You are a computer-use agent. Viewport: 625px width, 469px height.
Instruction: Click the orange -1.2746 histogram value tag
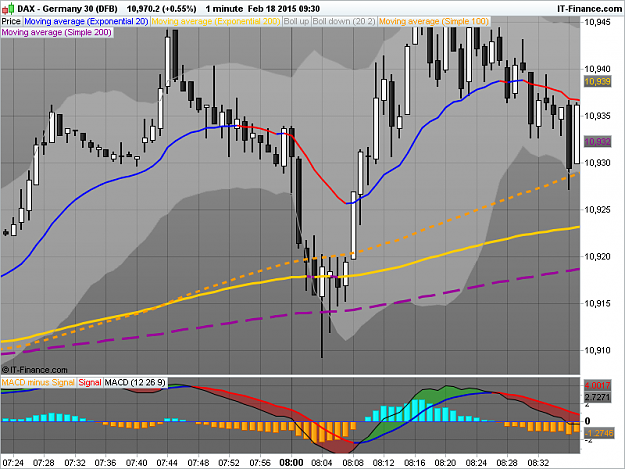599,433
